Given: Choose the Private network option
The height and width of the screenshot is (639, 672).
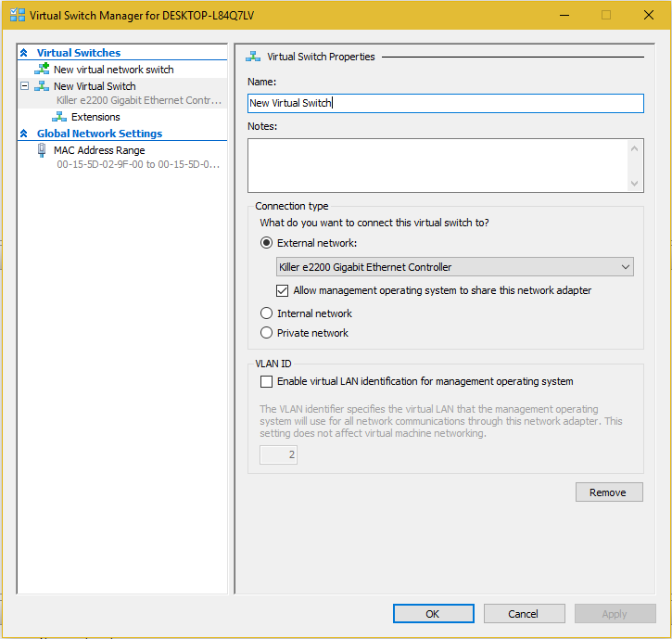Looking at the screenshot, I should pos(266,332).
